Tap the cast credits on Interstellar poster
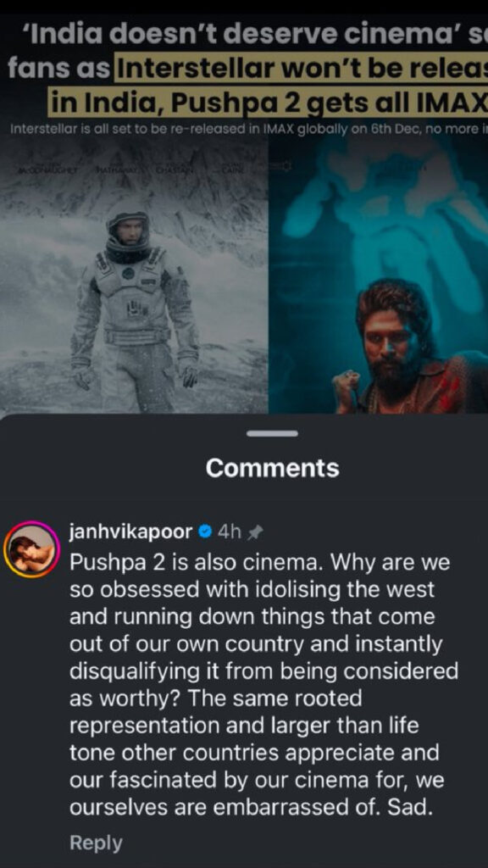Viewport: 488px width, 868px height. (133, 168)
